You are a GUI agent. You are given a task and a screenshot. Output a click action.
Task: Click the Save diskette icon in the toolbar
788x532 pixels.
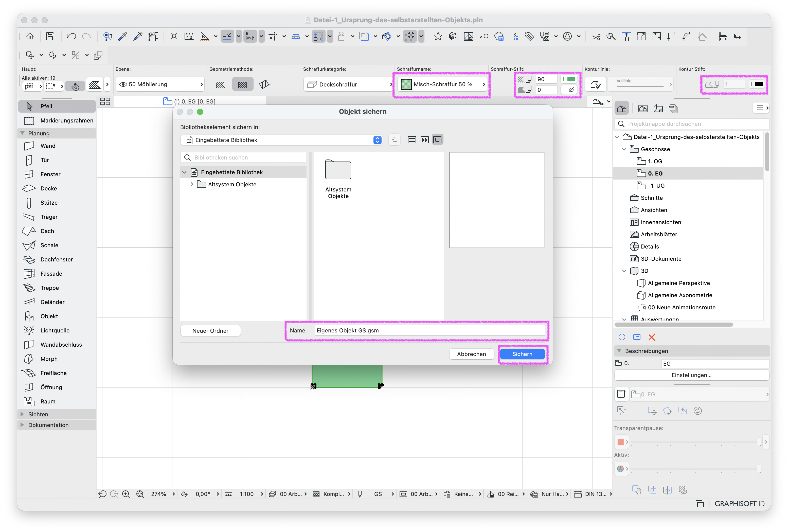(50, 36)
